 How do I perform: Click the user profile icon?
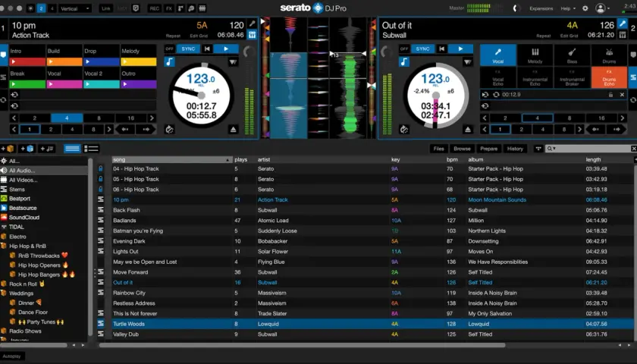tap(600, 8)
